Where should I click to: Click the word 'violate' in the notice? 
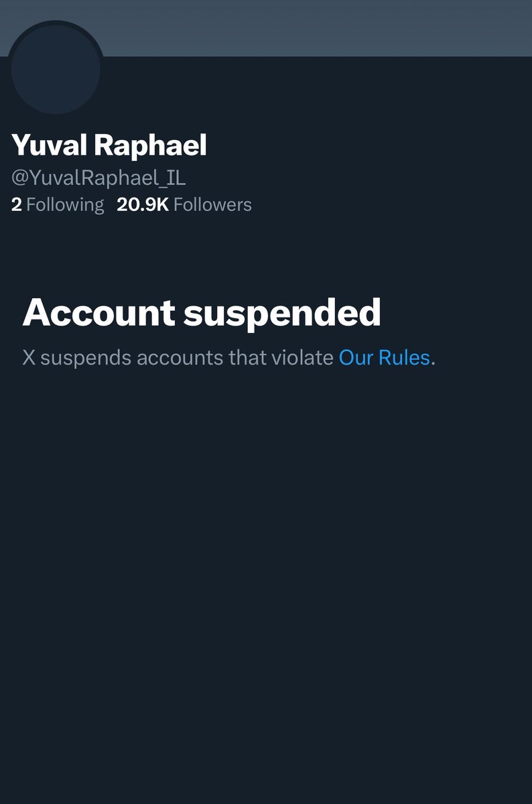pos(302,357)
